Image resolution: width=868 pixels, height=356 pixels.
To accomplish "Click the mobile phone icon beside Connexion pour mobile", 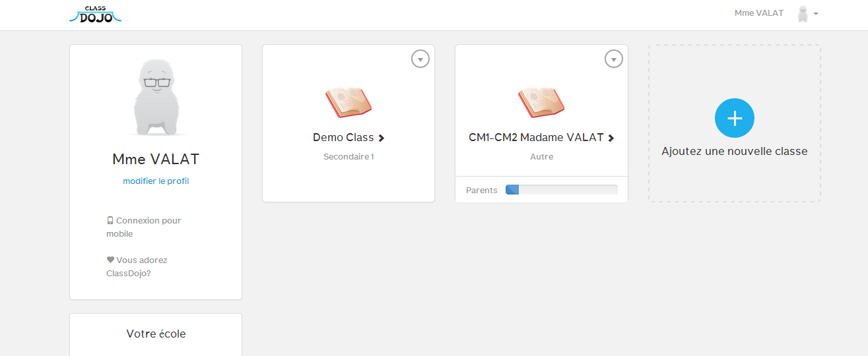I will click(x=110, y=221).
